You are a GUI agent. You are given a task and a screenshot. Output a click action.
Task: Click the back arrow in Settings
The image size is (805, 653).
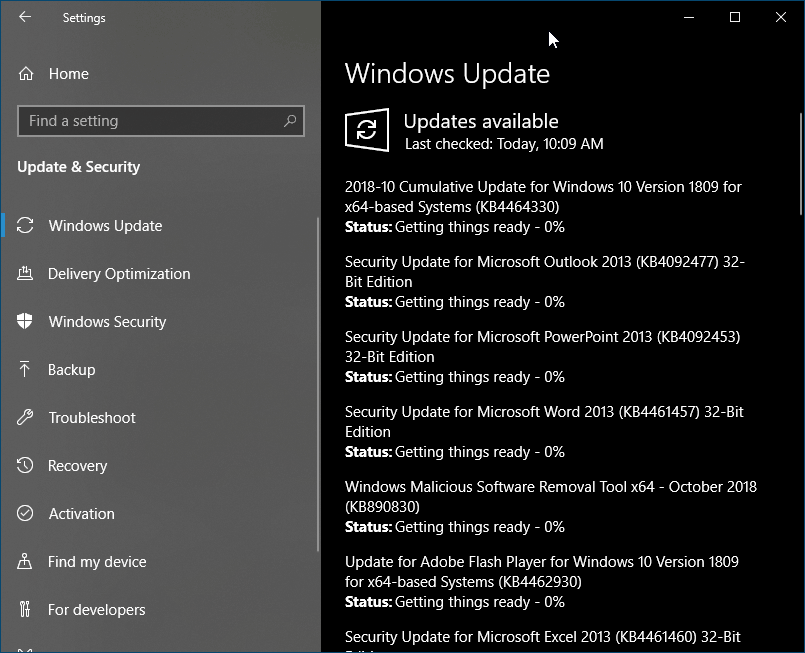tap(25, 17)
